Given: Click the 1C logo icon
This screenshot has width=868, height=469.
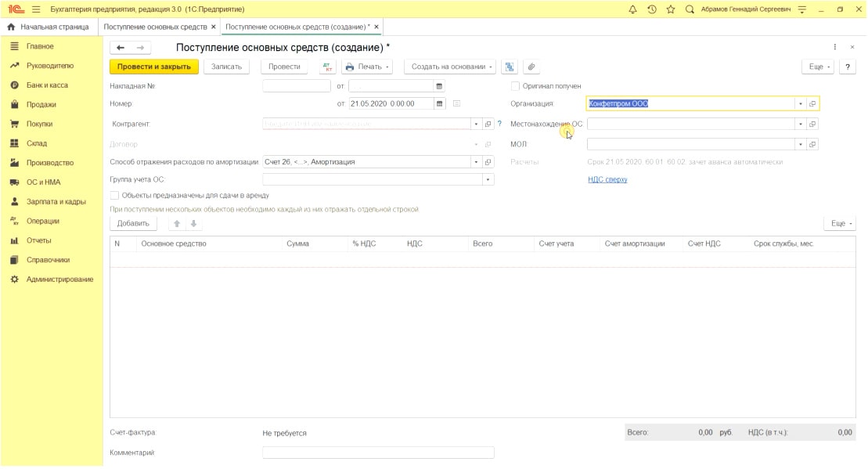Looking at the screenshot, I should pyautogui.click(x=16, y=9).
